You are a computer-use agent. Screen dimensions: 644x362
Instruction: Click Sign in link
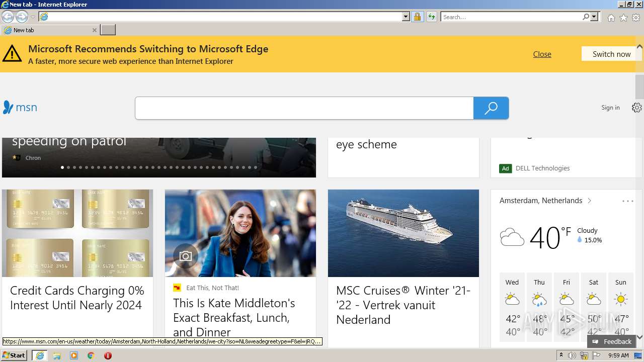(610, 108)
